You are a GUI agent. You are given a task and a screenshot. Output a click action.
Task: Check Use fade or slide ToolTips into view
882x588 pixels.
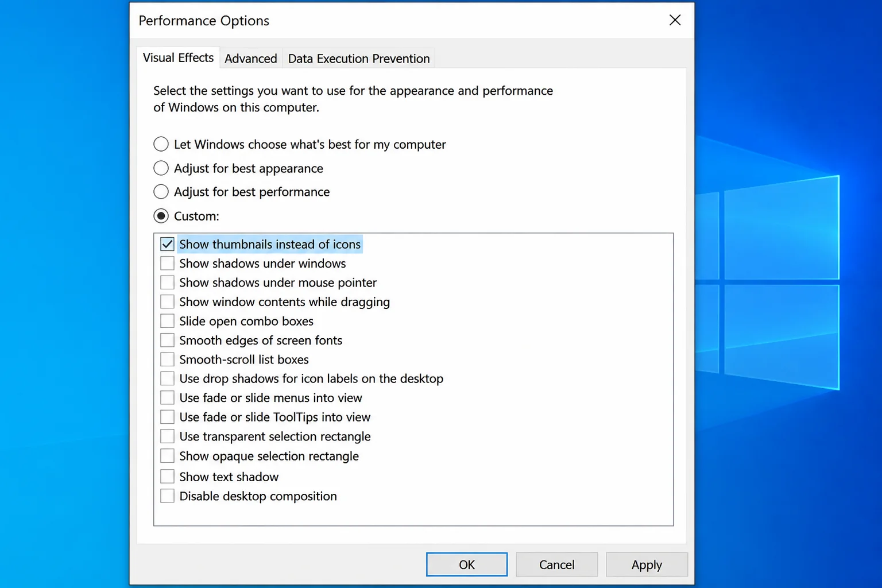167,417
